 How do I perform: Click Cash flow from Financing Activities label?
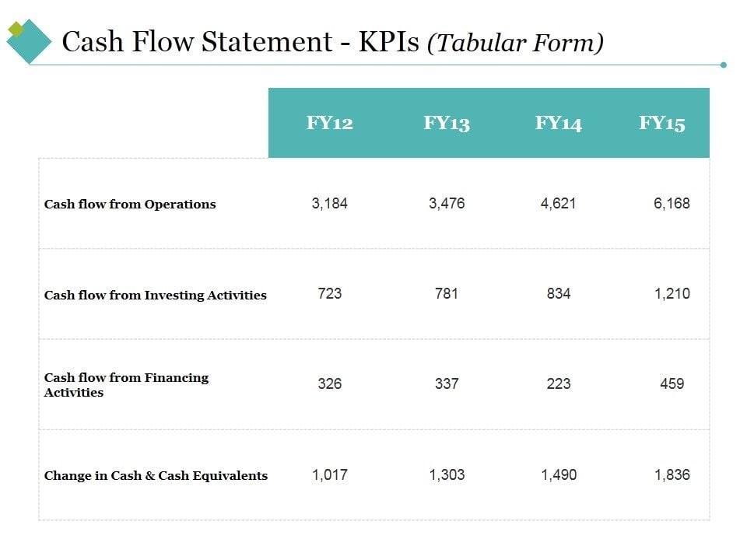tap(127, 385)
